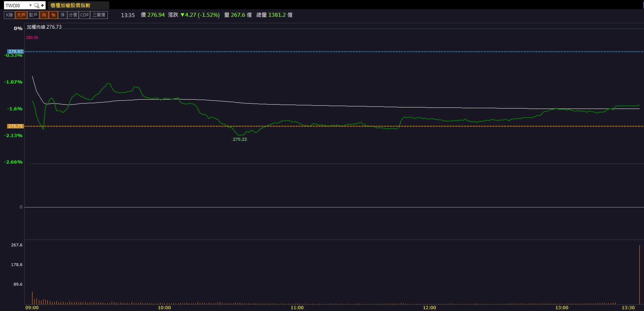Click the 13:00 time axis label
Screen dimensions: 644x311
[x=562, y=308]
